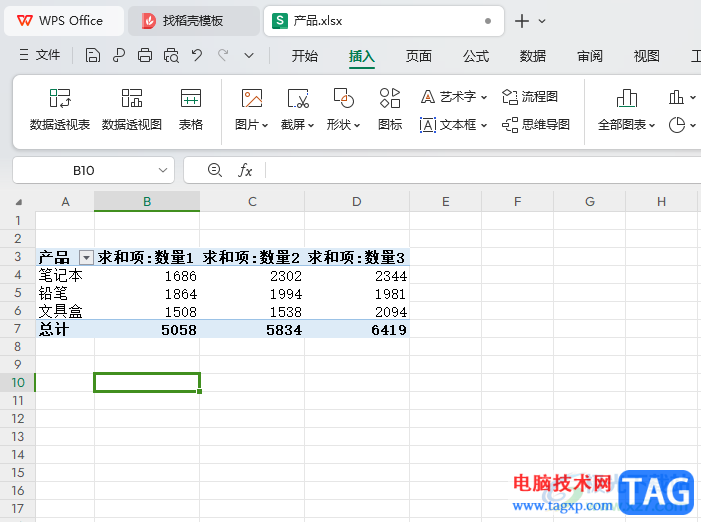This screenshot has width=701, height=522.
Task: Click the zoom magnifier in formula bar
Action: pos(215,170)
